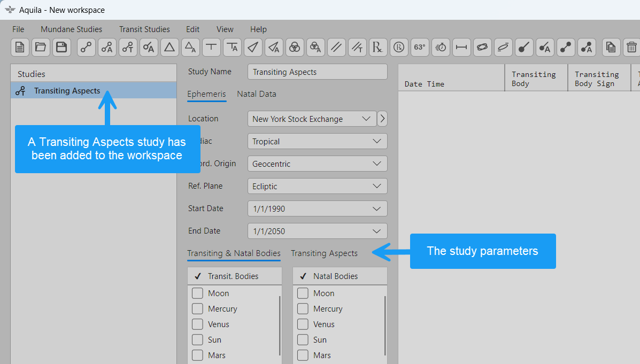Click the circle-line icon with large A
This screenshot has height=364, width=640.
pos(149,48)
